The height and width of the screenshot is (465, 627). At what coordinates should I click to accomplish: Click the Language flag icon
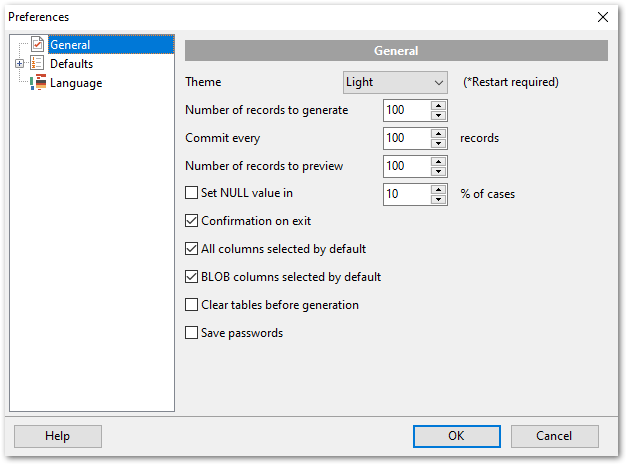click(x=38, y=83)
